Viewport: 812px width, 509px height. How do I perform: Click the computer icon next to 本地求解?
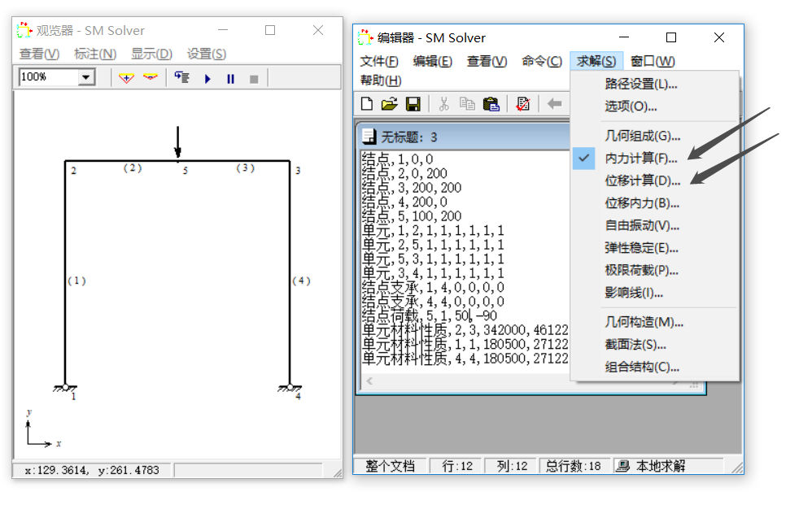click(623, 466)
